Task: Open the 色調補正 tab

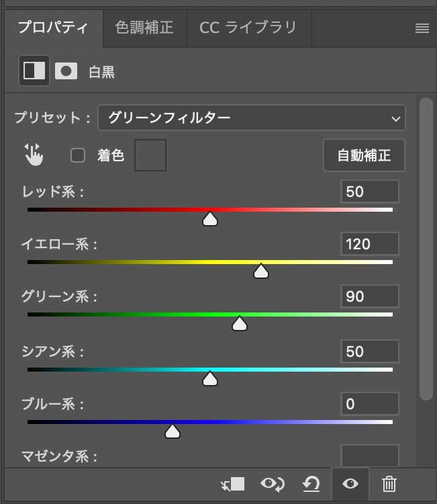Action: [144, 28]
